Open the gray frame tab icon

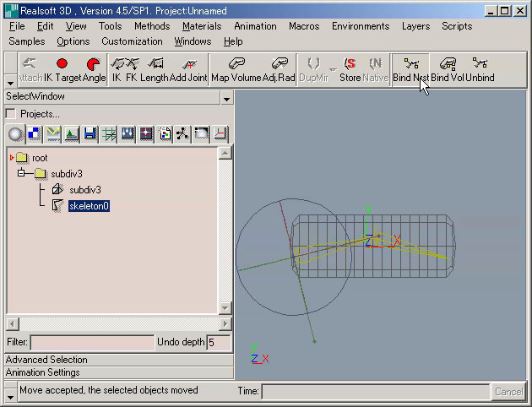[202, 134]
